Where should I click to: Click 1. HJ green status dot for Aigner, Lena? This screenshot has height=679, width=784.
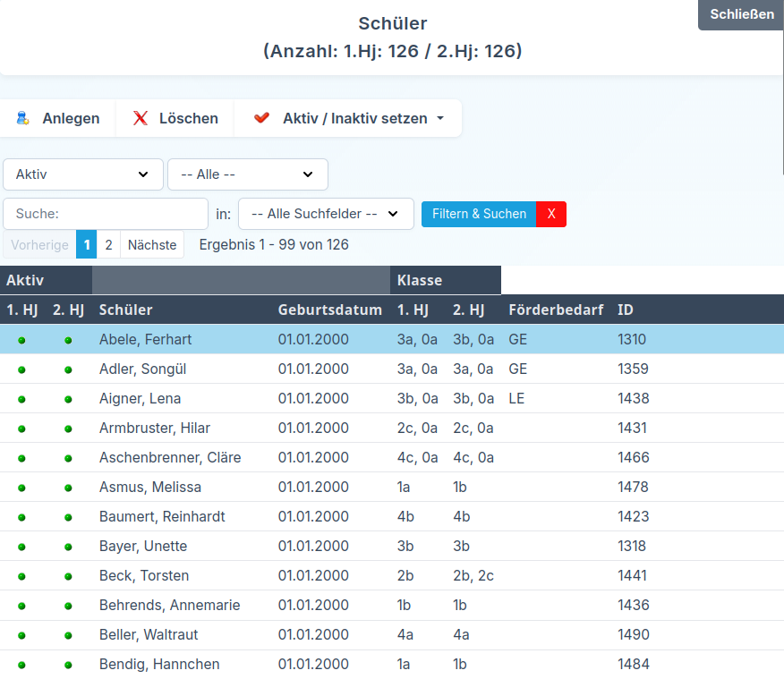pyautogui.click(x=21, y=399)
